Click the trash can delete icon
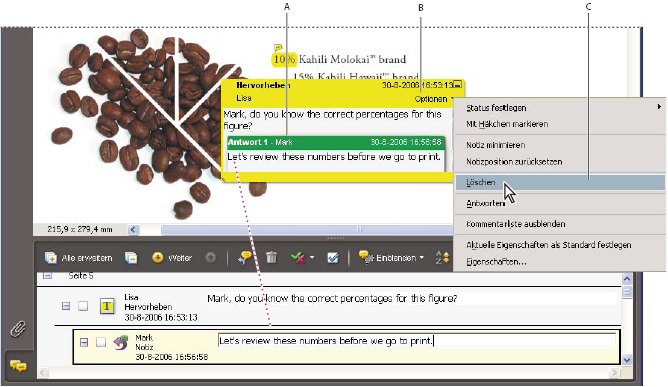The width and height of the screenshot is (668, 387). (x=271, y=257)
